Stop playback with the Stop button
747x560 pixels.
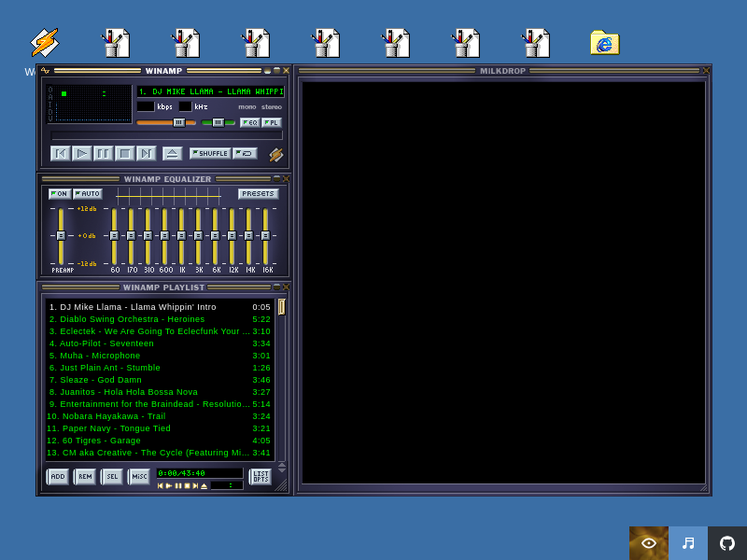click(124, 153)
